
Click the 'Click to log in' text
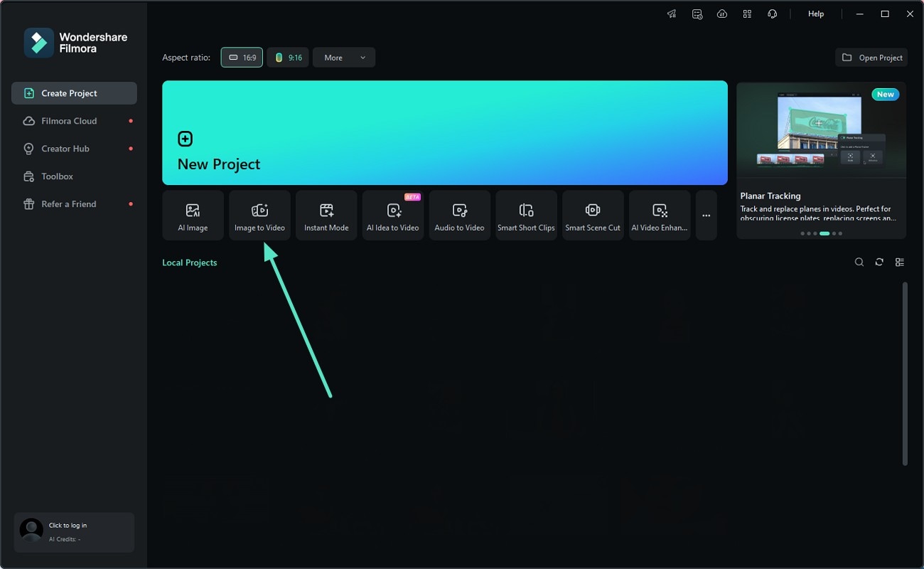68,526
